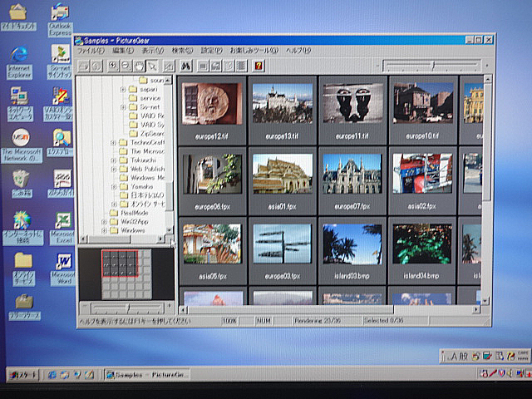Expand the Win32App folder in tree

[x=104, y=222]
